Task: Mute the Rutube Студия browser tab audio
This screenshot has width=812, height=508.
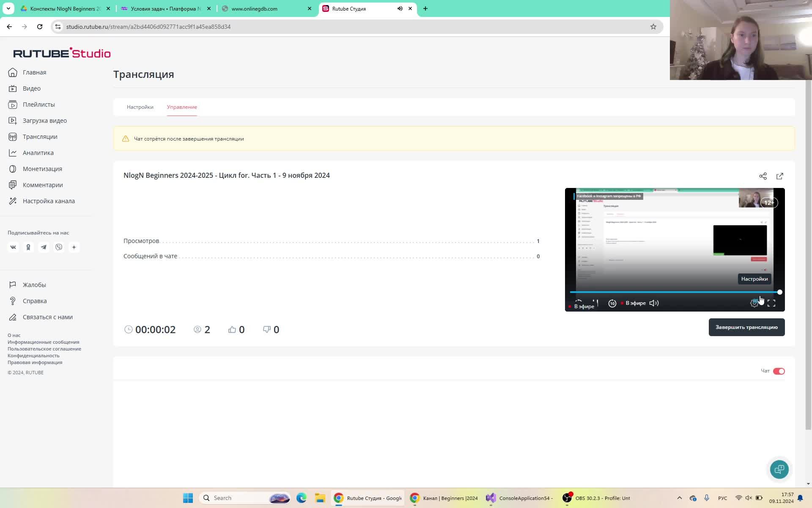Action: pos(400,8)
